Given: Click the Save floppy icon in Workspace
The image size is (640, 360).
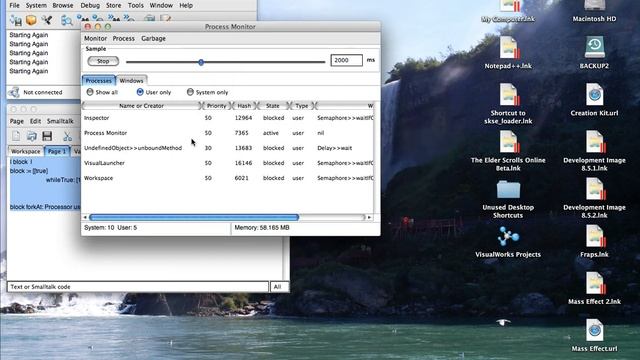Looking at the screenshot, I should click(47, 136).
